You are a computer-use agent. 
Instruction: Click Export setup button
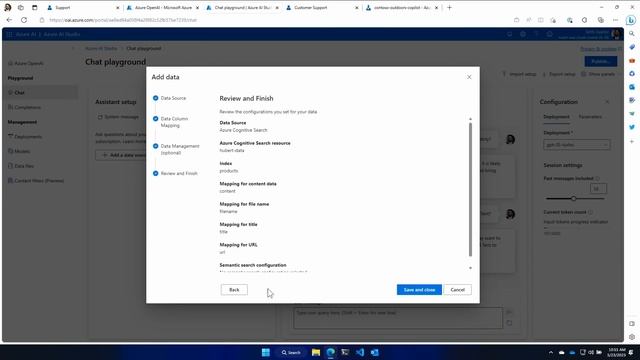pyautogui.click(x=559, y=74)
